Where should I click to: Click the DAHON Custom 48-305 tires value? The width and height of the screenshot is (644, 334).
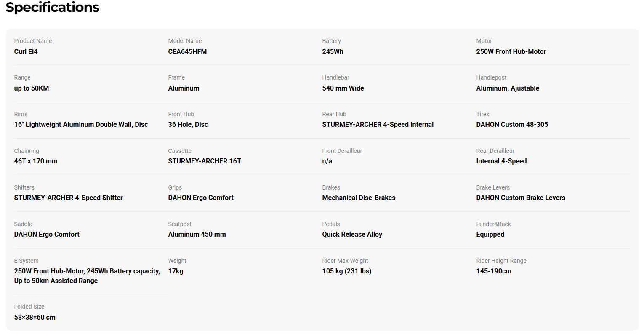(512, 124)
